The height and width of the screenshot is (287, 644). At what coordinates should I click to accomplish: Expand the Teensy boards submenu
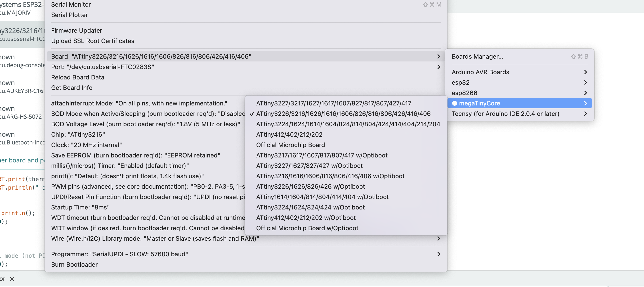pos(519,114)
